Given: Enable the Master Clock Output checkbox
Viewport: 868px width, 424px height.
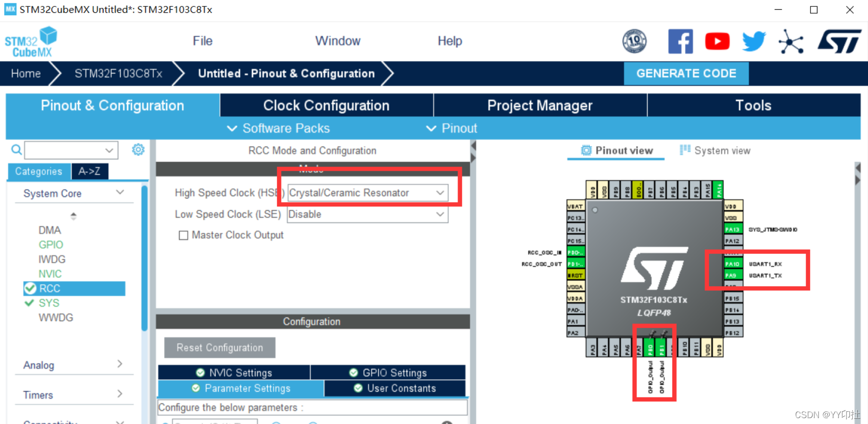Looking at the screenshot, I should pos(183,235).
